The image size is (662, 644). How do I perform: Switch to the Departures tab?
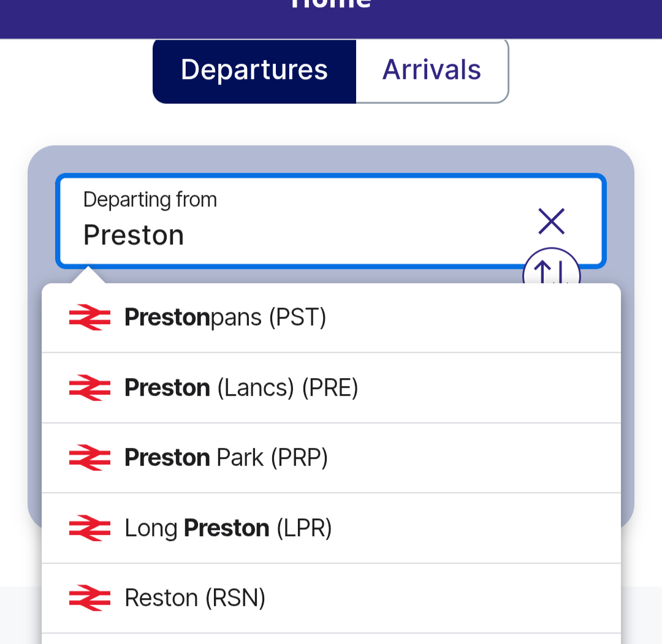(254, 70)
